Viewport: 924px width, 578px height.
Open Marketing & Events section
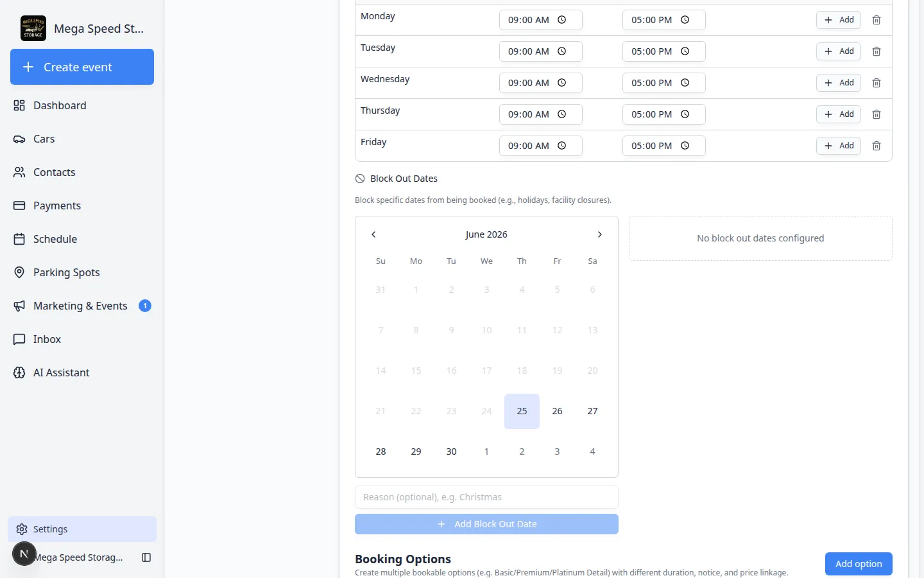(x=82, y=306)
